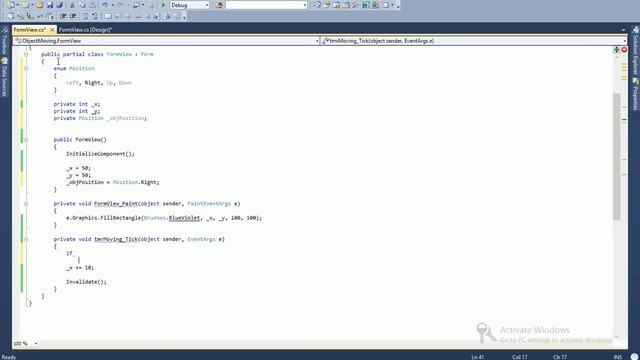Open the Solution Explorer side tab
The image size is (640, 360).
pos(636,51)
